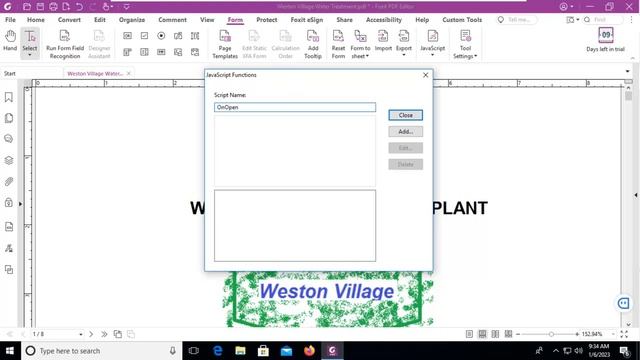Switch to the Protect ribbon tab
This screenshot has width=640, height=360.
point(267,20)
